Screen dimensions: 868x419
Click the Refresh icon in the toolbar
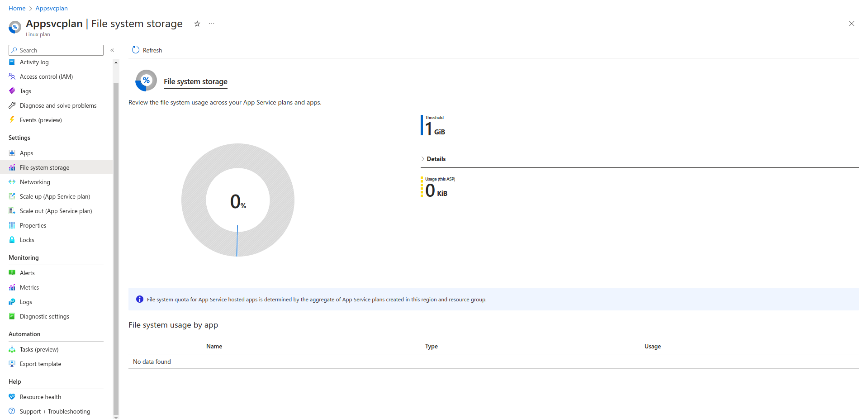pyautogui.click(x=136, y=50)
